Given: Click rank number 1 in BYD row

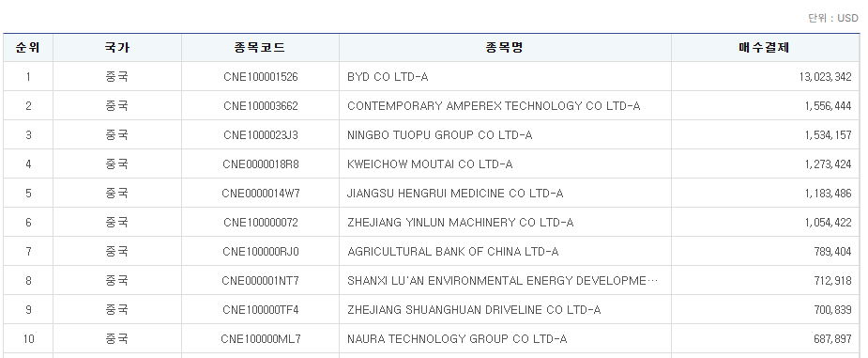Looking at the screenshot, I should tap(28, 77).
